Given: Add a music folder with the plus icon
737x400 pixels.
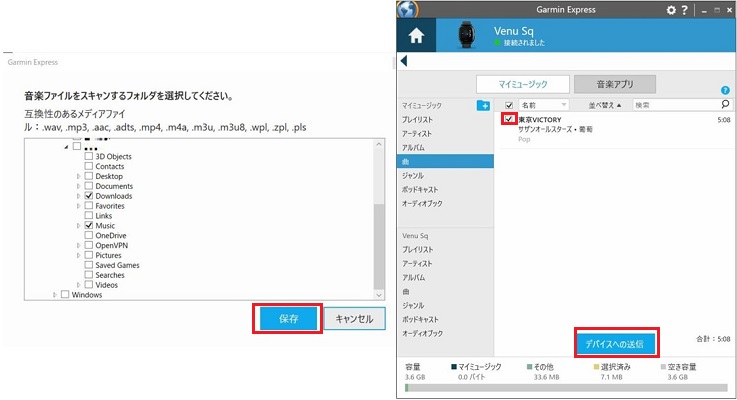Looking at the screenshot, I should tap(483, 105).
